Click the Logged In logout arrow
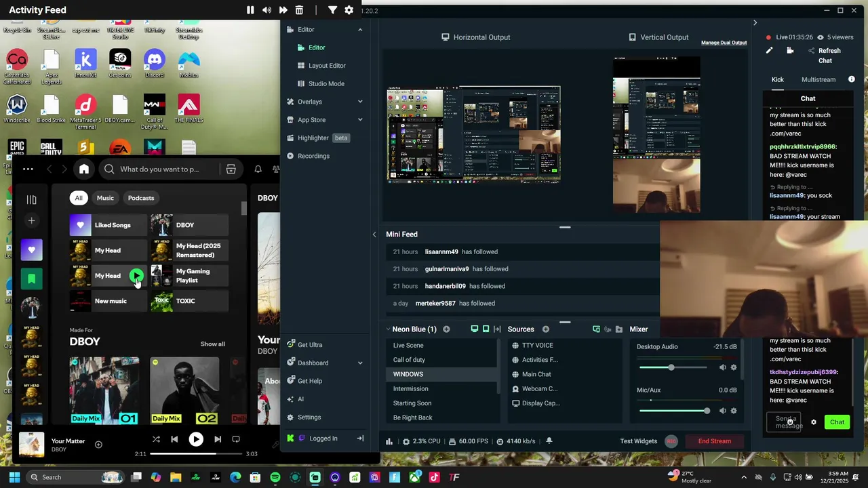The image size is (868, 488). 361,439
